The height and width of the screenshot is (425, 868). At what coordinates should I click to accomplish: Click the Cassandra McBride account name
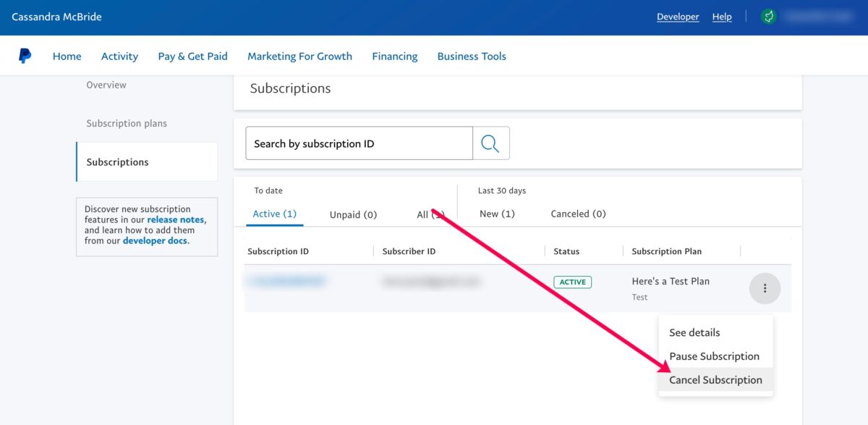pos(56,17)
